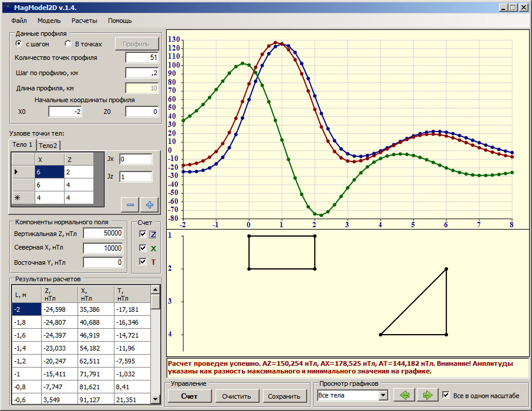532x411 pixels.
Task: Select result cell Z = -20,247
Action: (60, 361)
